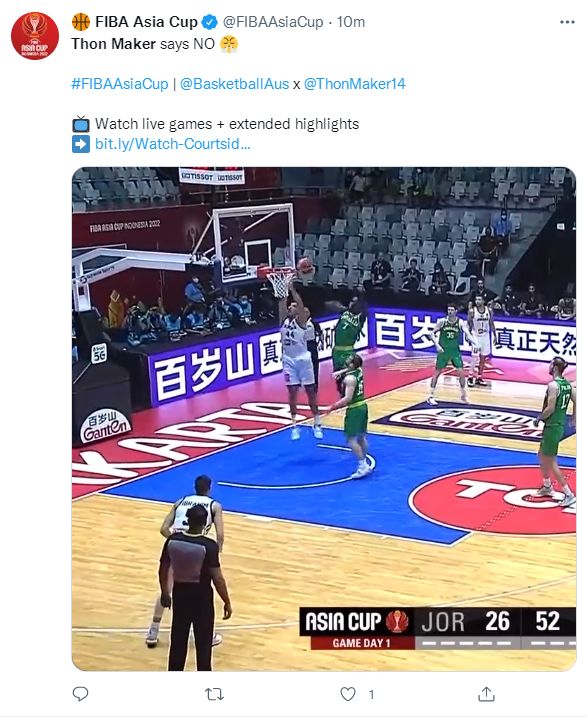Like the tweet with the heart icon
The height and width of the screenshot is (718, 587).
coord(348,694)
